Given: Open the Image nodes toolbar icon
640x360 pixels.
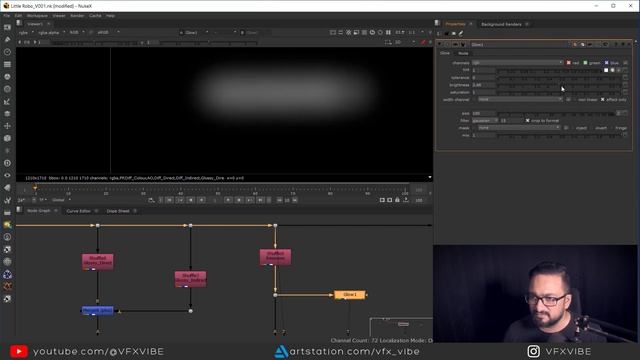Looking at the screenshot, I should [x=7, y=27].
